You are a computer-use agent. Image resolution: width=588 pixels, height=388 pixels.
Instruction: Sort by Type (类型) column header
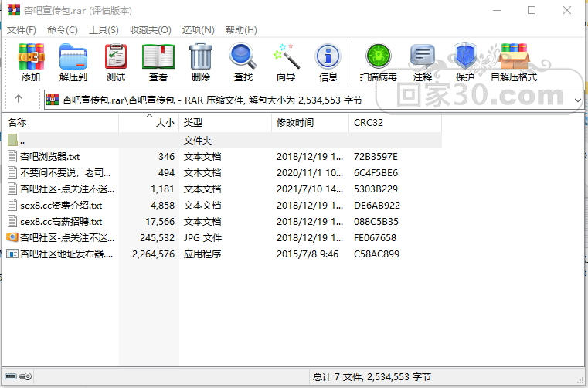(225, 123)
